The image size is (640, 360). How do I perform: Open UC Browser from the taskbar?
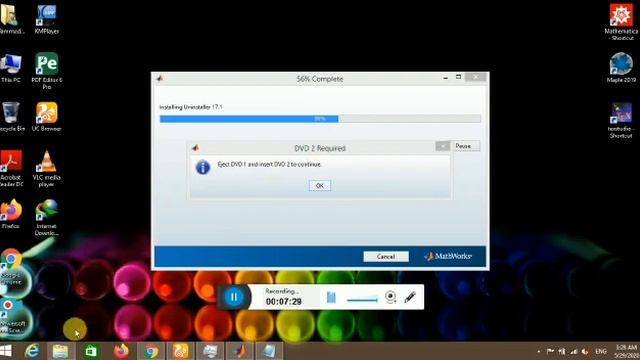[x=180, y=351]
